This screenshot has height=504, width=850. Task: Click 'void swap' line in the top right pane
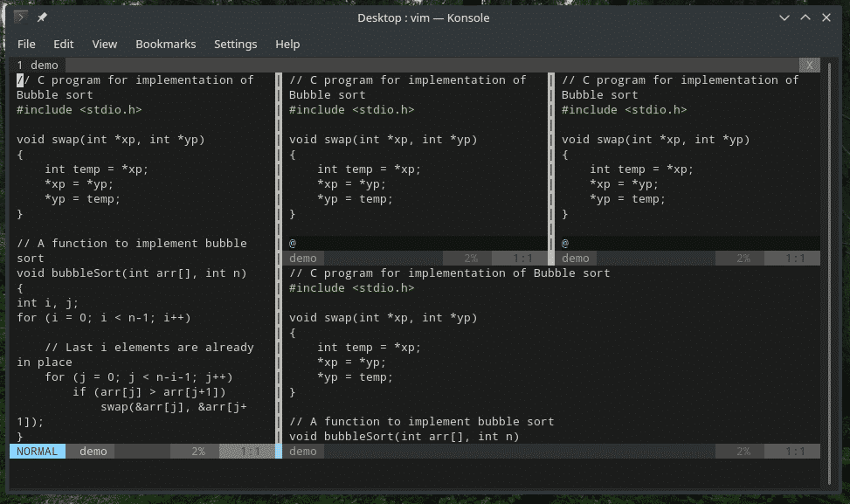tap(656, 140)
